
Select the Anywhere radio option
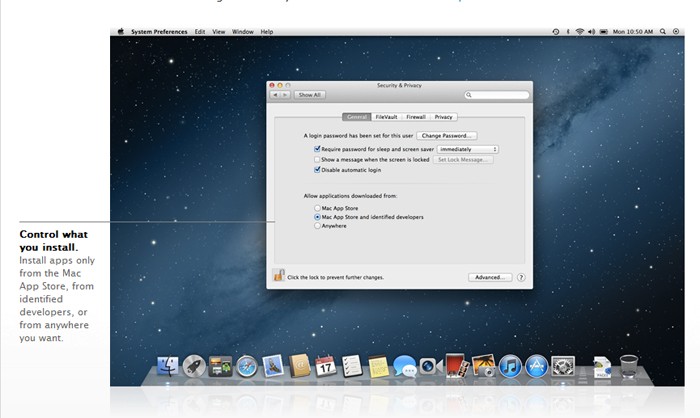pyautogui.click(x=317, y=226)
